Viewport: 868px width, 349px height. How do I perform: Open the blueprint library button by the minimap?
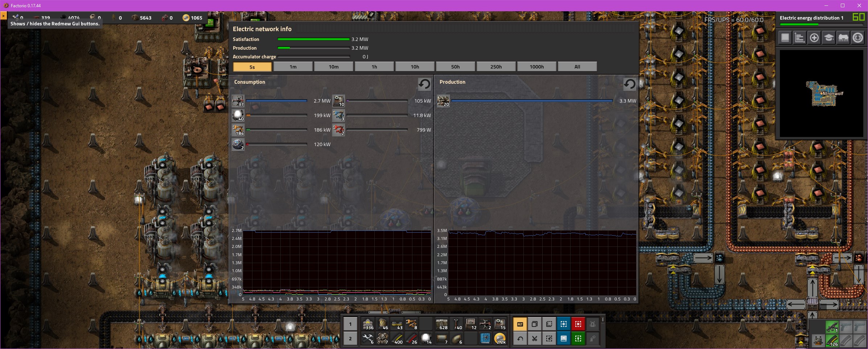785,38
